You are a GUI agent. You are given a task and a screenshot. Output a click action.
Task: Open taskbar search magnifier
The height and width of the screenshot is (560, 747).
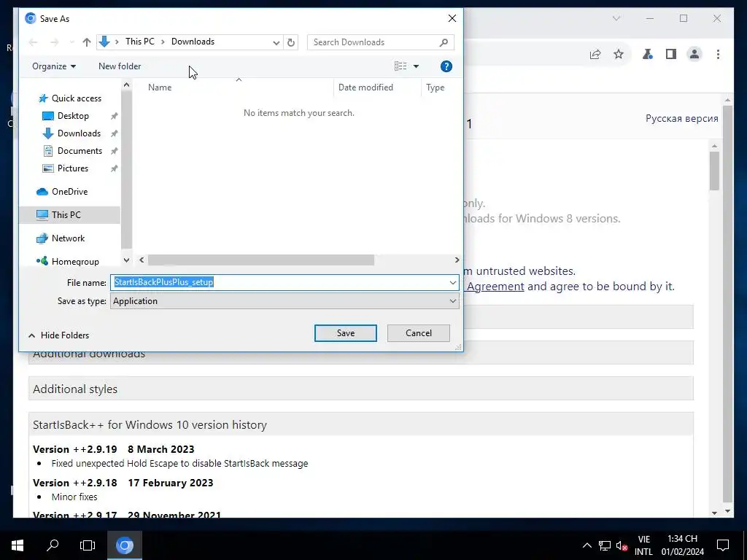[53, 545]
